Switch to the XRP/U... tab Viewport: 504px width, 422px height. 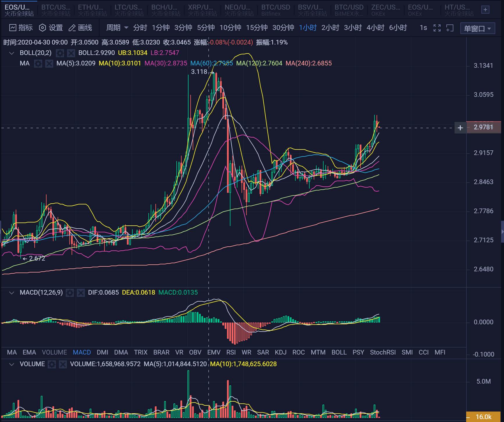click(x=202, y=10)
